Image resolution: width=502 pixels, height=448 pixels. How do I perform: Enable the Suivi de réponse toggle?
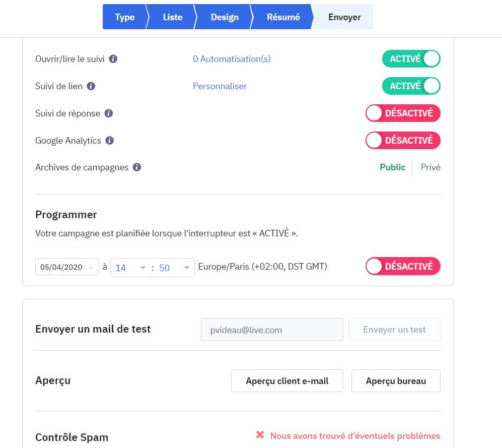point(403,113)
